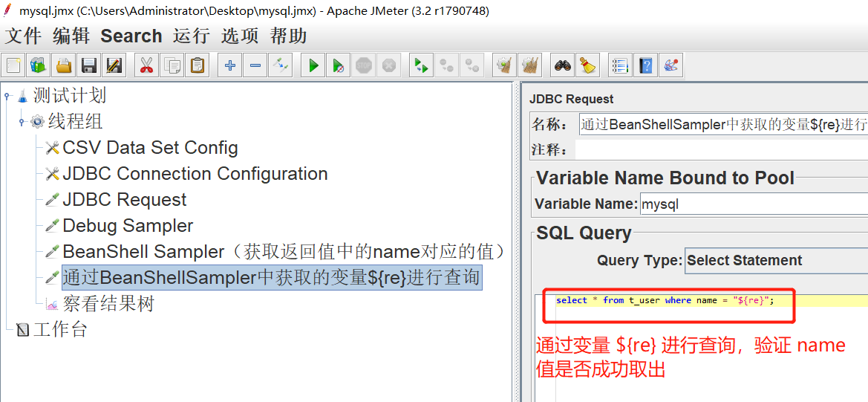Select the BeanShell Sampler tree item
Image resolution: width=868 pixels, height=402 pixels.
[x=284, y=252]
